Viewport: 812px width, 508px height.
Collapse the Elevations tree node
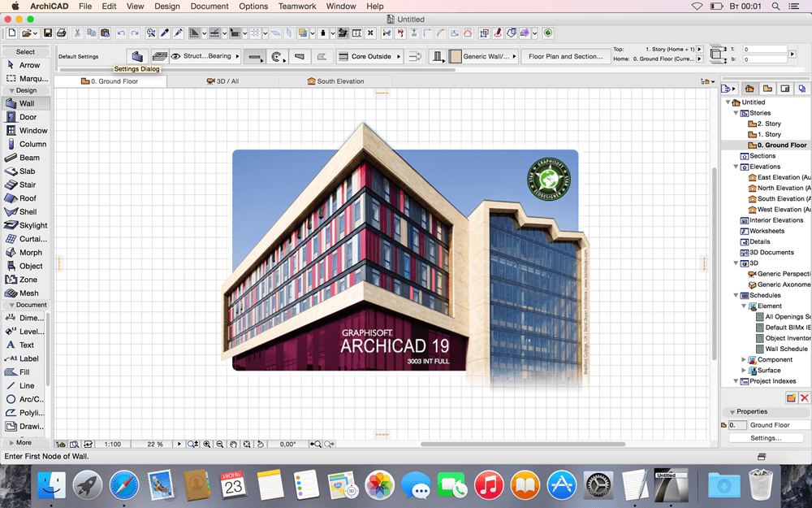[736, 167]
